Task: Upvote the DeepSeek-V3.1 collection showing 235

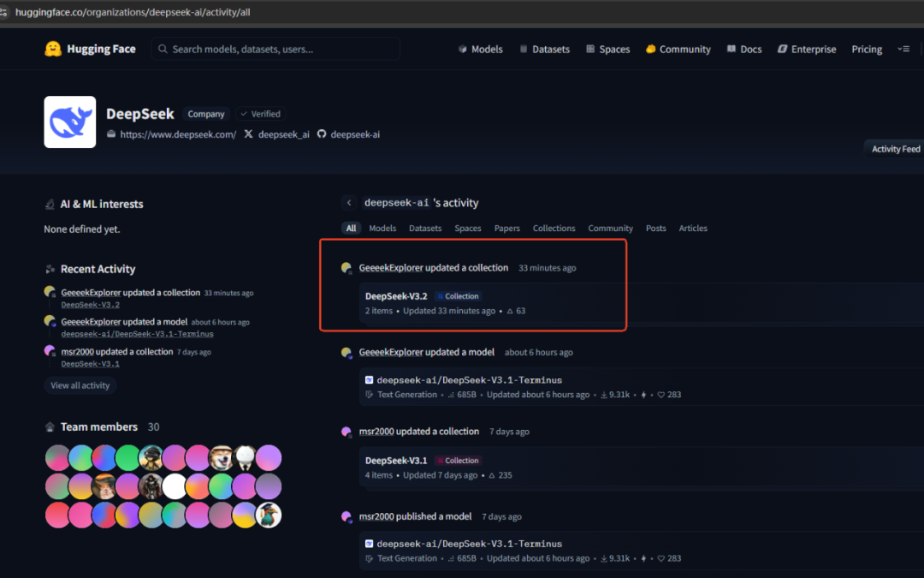Action: pos(500,475)
